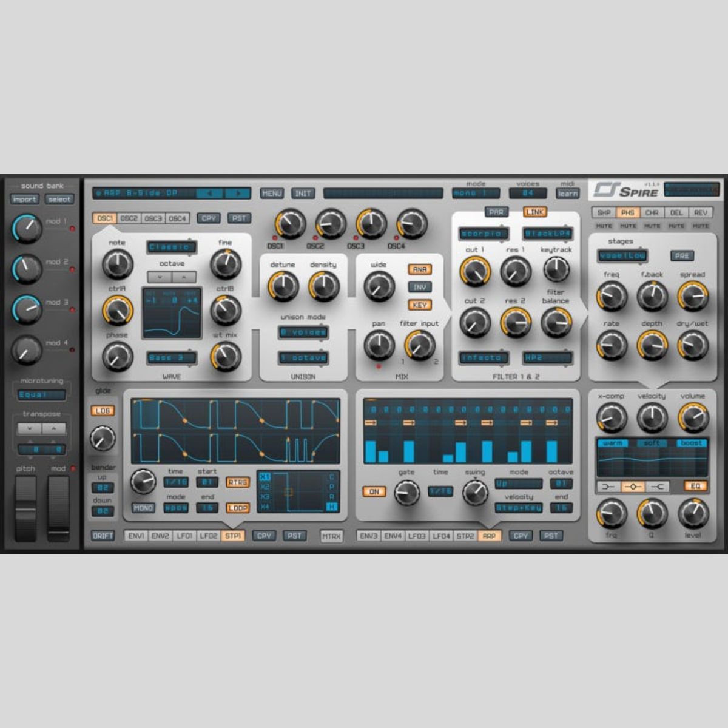Toggle the glide LOG button

click(x=103, y=411)
